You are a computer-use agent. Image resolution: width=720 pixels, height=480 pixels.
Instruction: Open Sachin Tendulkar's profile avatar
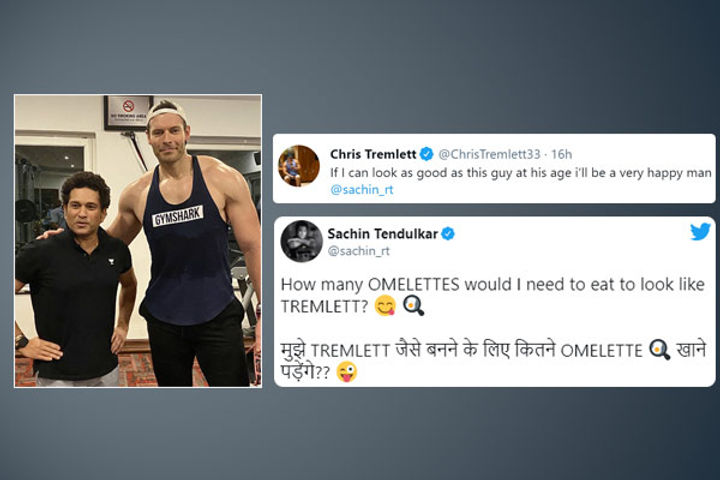point(302,241)
